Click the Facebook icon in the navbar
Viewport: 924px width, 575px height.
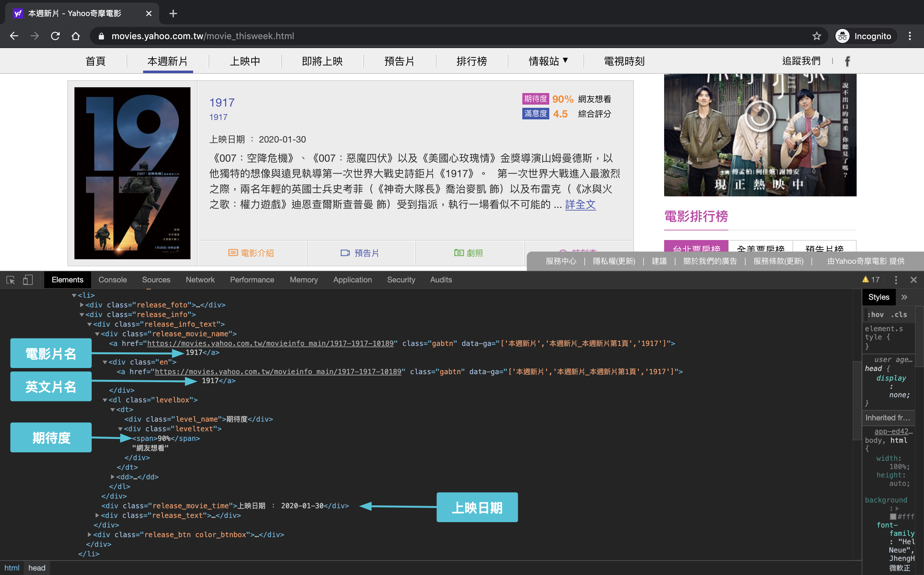coord(847,61)
